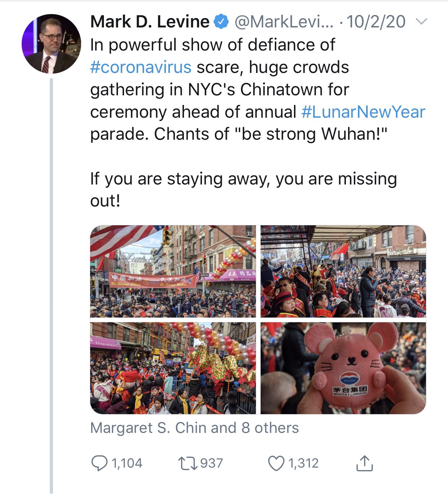The width and height of the screenshot is (448, 495).
Task: Expand the tweet options chevron
Action: coord(421,21)
